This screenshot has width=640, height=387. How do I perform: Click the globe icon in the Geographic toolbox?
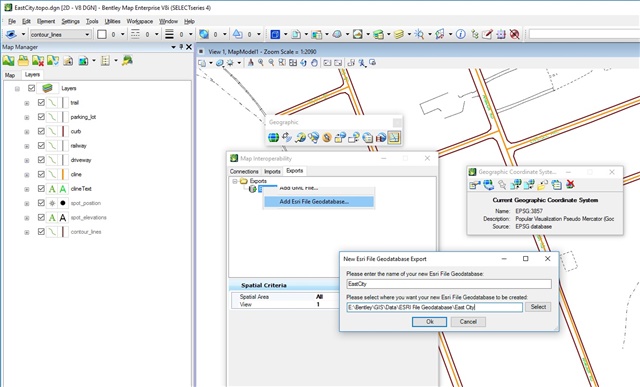pyautogui.click(x=273, y=138)
